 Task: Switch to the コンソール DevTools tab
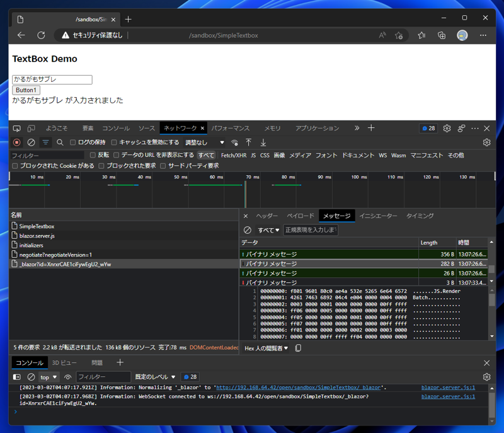pyautogui.click(x=116, y=128)
